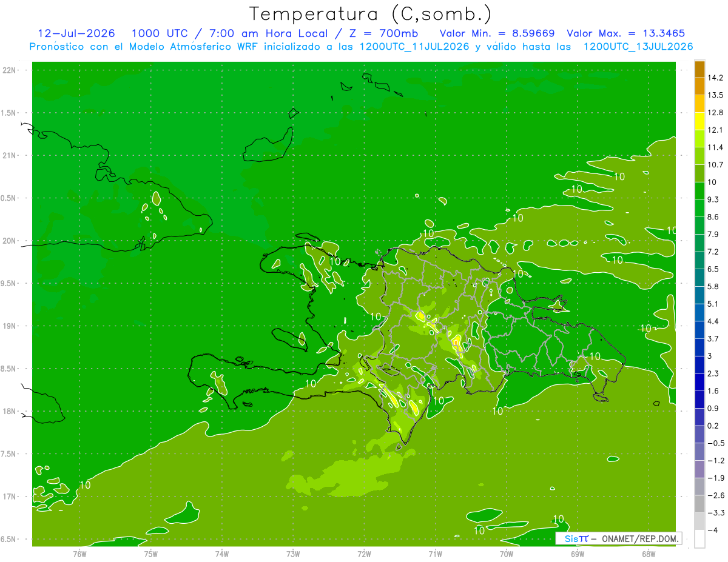The image size is (728, 562).
Task: Click the "1200UTC_11JUL2026" initialization time text
Action: tap(414, 47)
